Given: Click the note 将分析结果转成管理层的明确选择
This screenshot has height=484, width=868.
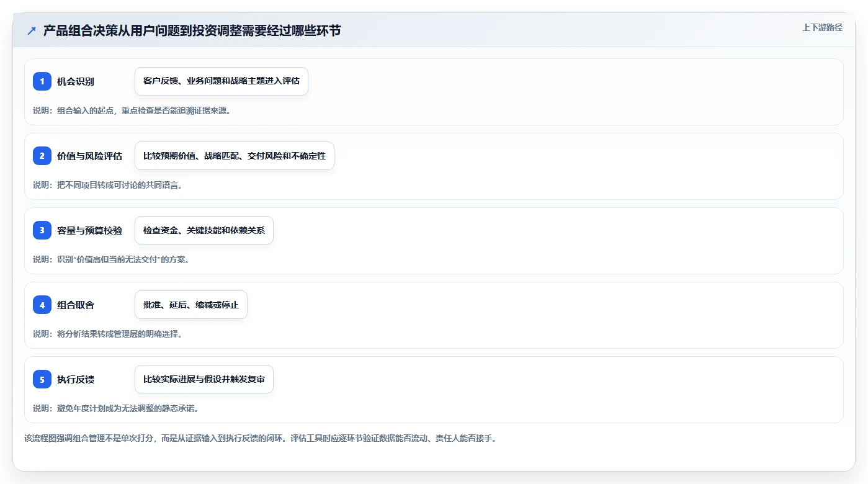Looking at the screenshot, I should click(x=107, y=334).
